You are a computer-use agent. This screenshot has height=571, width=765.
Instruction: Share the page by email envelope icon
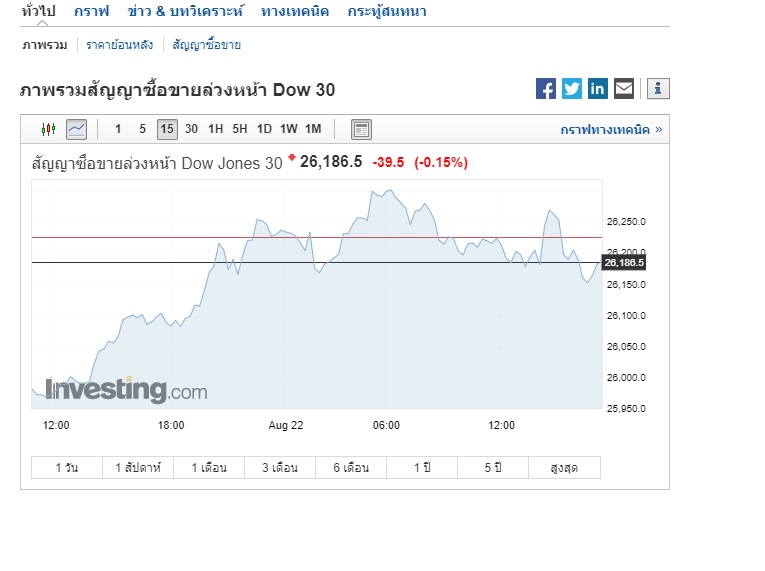pos(624,89)
